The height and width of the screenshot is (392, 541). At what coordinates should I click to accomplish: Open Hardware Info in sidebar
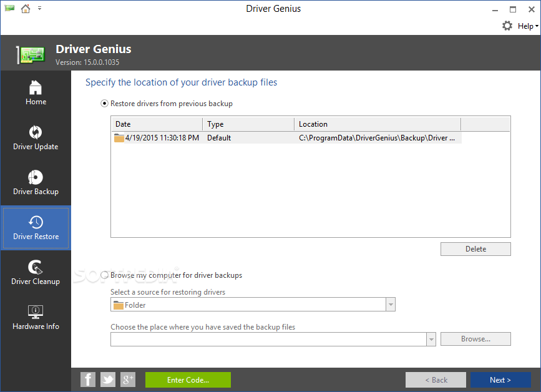coord(36,318)
